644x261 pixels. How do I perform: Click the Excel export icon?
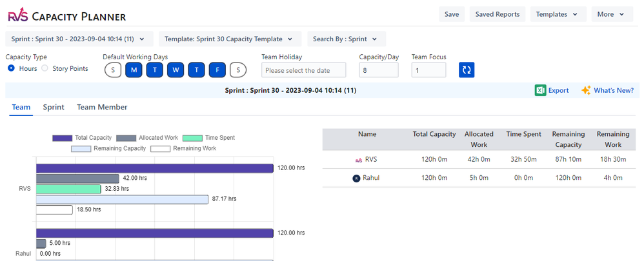(x=540, y=90)
